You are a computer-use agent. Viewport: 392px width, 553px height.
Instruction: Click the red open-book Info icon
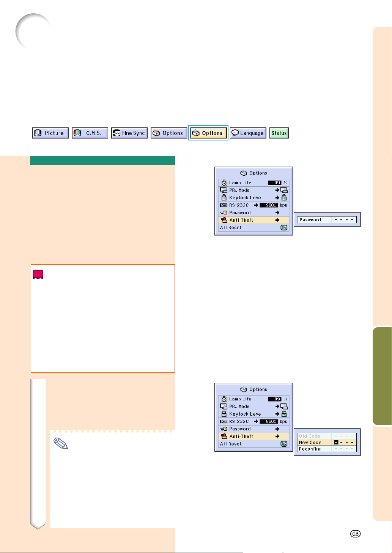pos(39,274)
